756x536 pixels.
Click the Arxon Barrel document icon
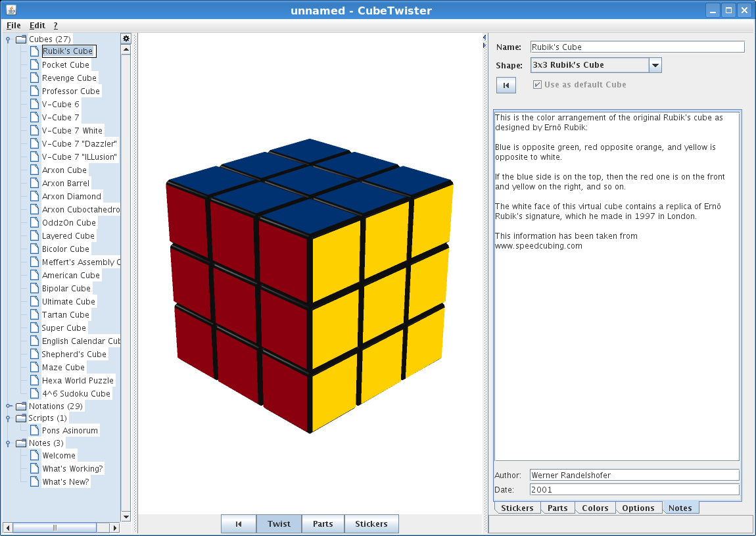coord(34,183)
